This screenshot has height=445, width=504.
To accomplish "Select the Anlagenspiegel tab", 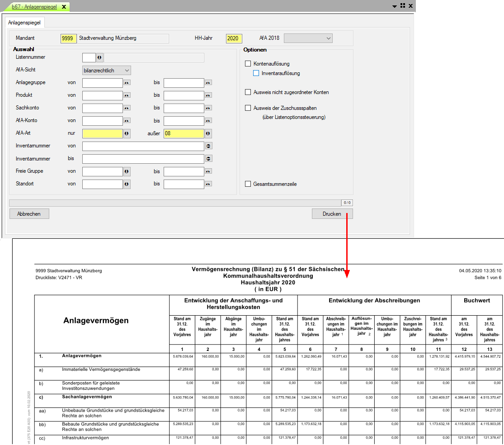I will coord(24,22).
